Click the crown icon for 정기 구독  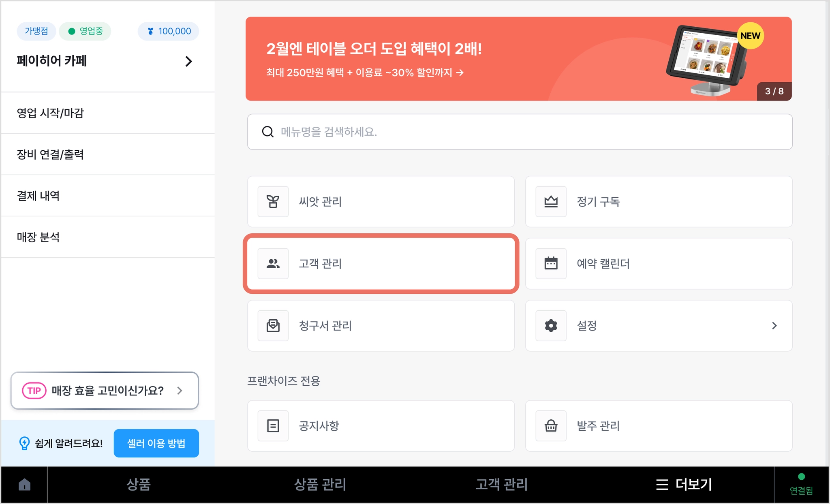[551, 201]
